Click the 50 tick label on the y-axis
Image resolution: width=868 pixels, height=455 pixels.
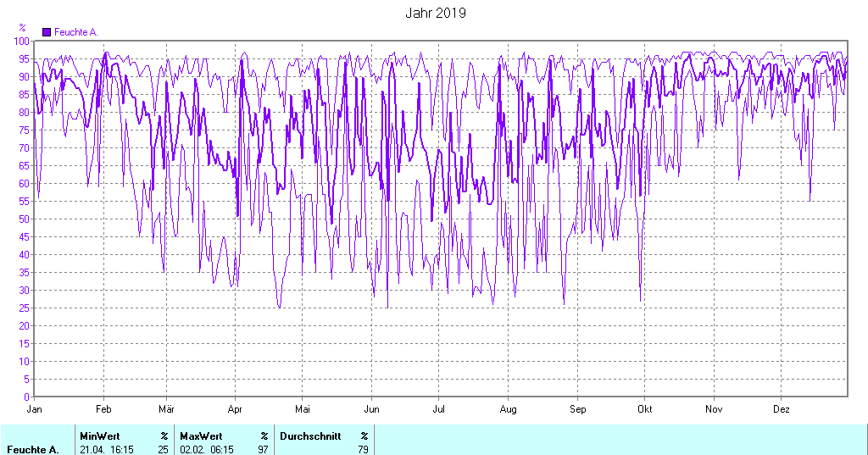tap(25, 219)
